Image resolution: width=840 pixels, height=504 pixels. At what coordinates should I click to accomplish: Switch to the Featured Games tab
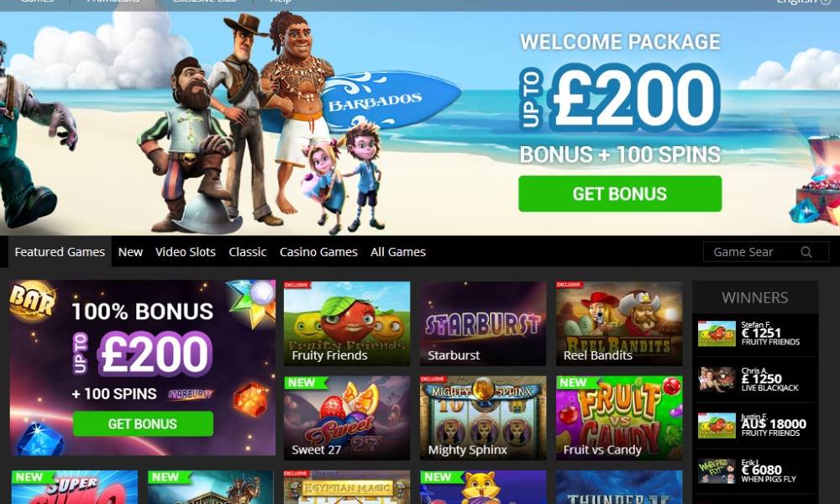[60, 252]
